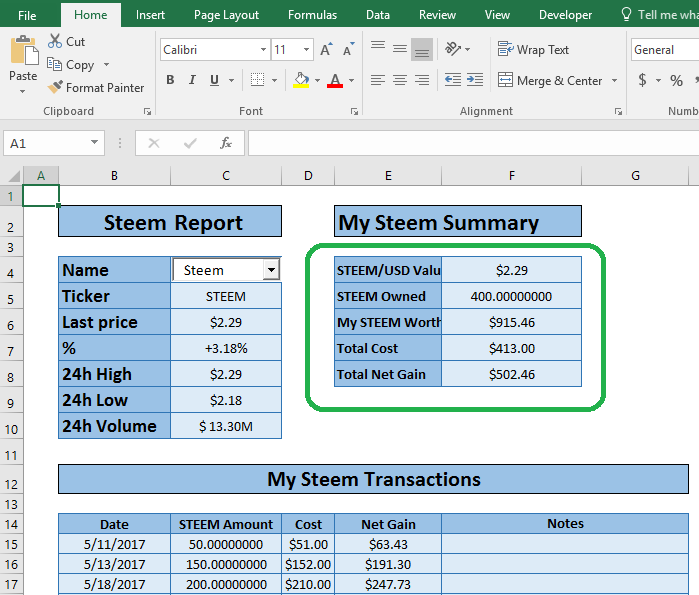Image resolution: width=699 pixels, height=595 pixels.
Task: Open Alignment settings dialog launcher
Action: 618,111
